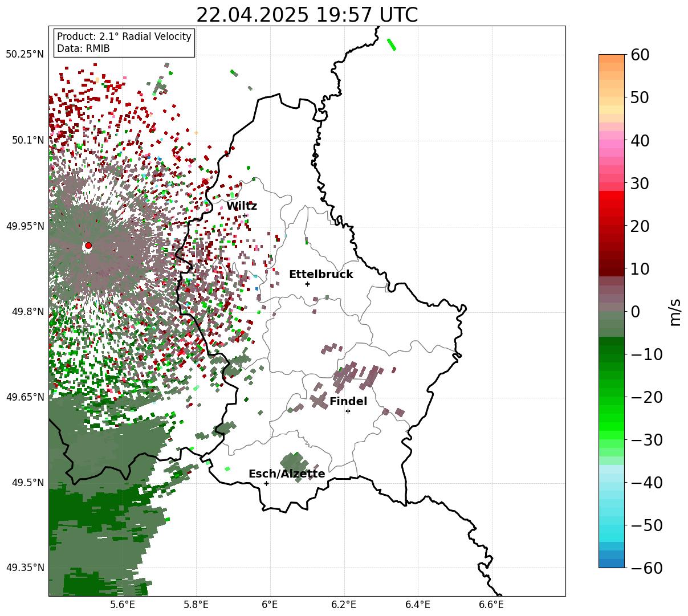Click the pink colorbar band near 40
Image resolution: width=688 pixels, height=616 pixels.
pyautogui.click(x=612, y=144)
